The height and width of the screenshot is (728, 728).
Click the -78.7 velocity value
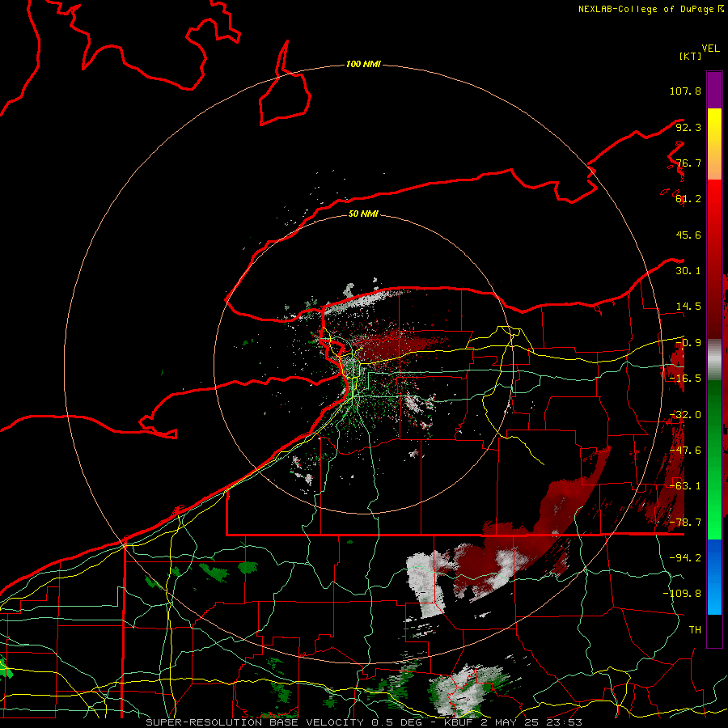tap(685, 523)
